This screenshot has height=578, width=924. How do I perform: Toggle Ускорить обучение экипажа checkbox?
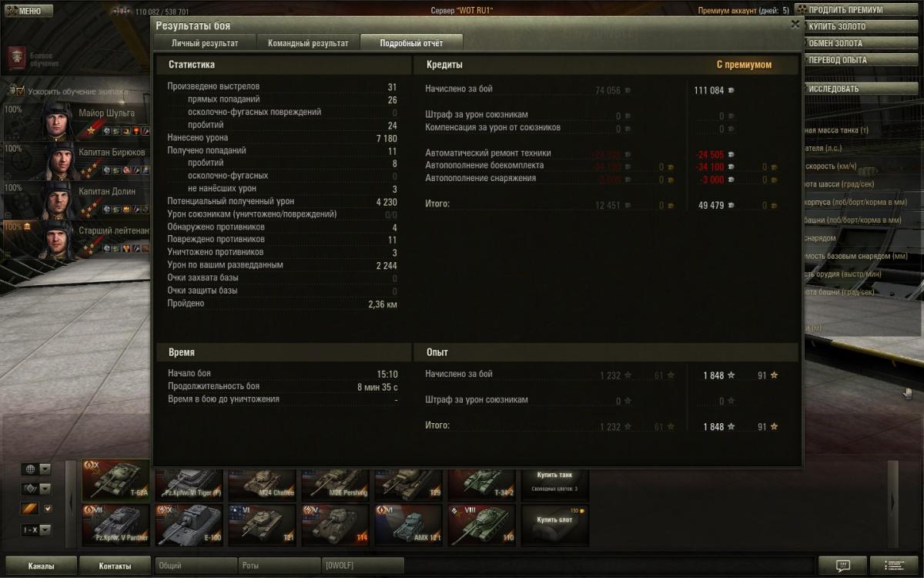pyautogui.click(x=21, y=91)
